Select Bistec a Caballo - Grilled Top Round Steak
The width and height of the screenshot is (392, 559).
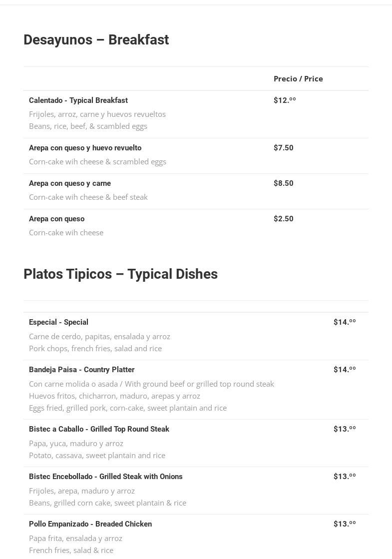coord(99,429)
